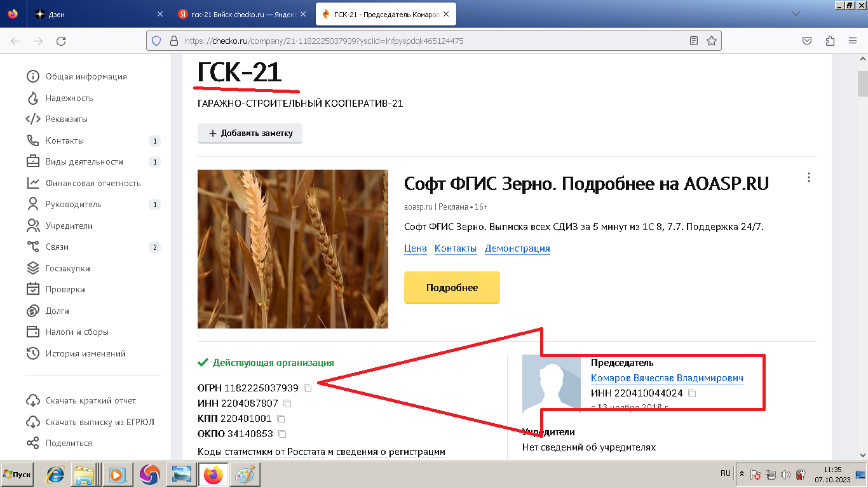868x488 pixels.
Task: Toggle reader view in address bar
Action: click(694, 41)
